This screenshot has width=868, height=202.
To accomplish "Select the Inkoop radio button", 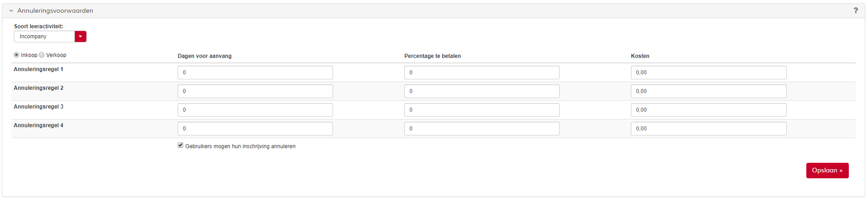I will tap(16, 55).
